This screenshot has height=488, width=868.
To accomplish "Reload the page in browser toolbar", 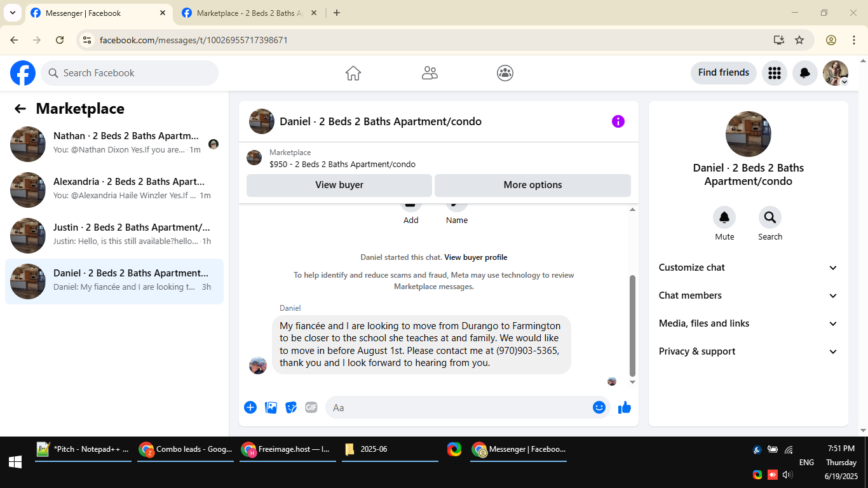I will pyautogui.click(x=60, y=40).
